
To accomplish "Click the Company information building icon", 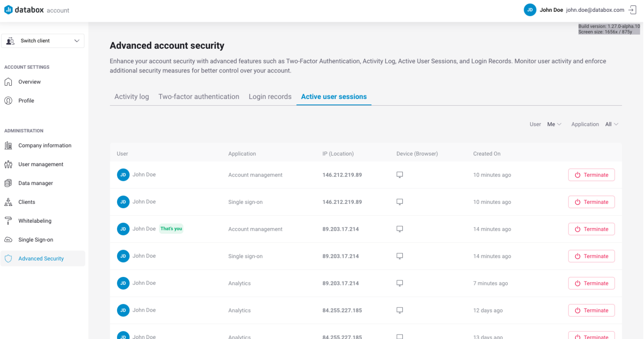I will coord(8,146).
